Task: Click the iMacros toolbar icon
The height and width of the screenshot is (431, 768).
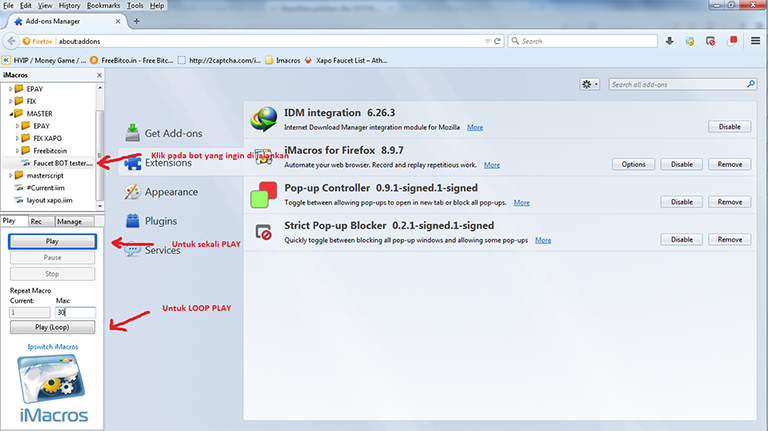Action: pyautogui.click(x=690, y=41)
